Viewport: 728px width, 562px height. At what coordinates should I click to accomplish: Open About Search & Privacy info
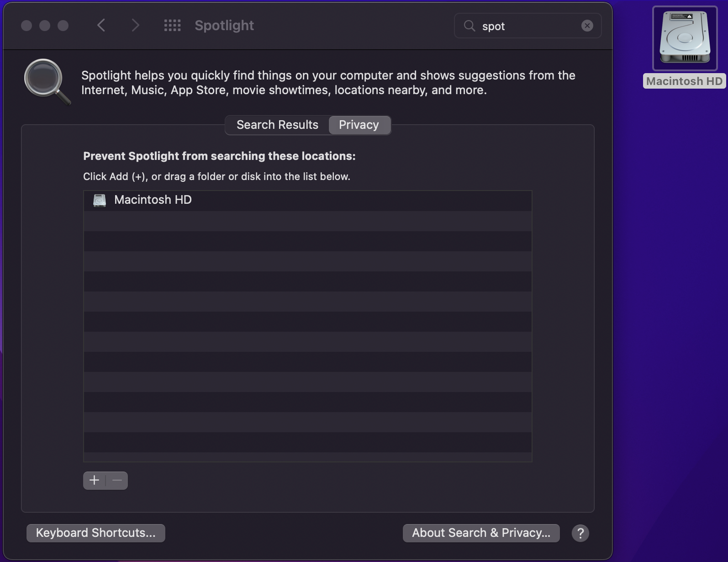[x=481, y=533]
